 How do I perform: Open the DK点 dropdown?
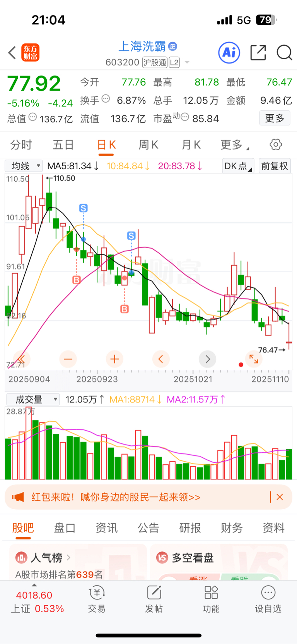(238, 166)
